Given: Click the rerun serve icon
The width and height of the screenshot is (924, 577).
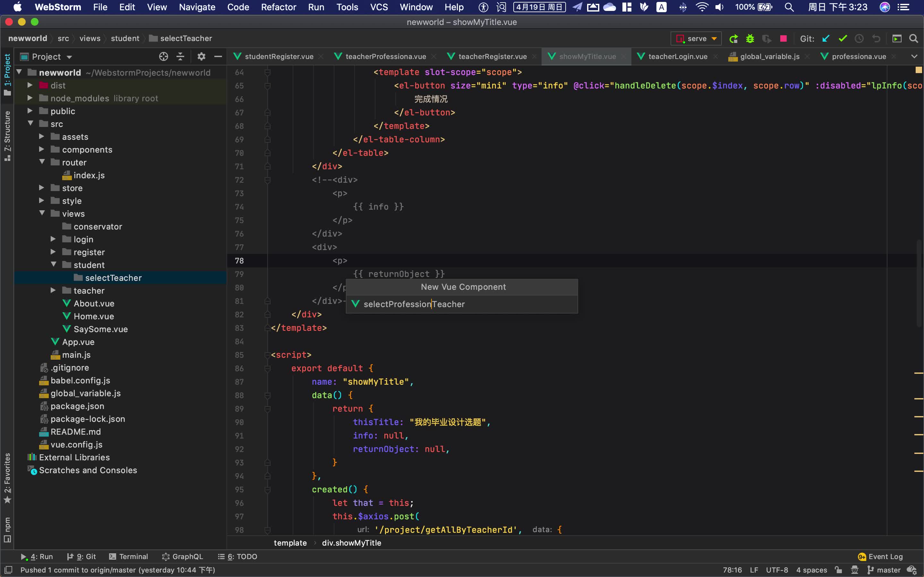Looking at the screenshot, I should coord(733,38).
